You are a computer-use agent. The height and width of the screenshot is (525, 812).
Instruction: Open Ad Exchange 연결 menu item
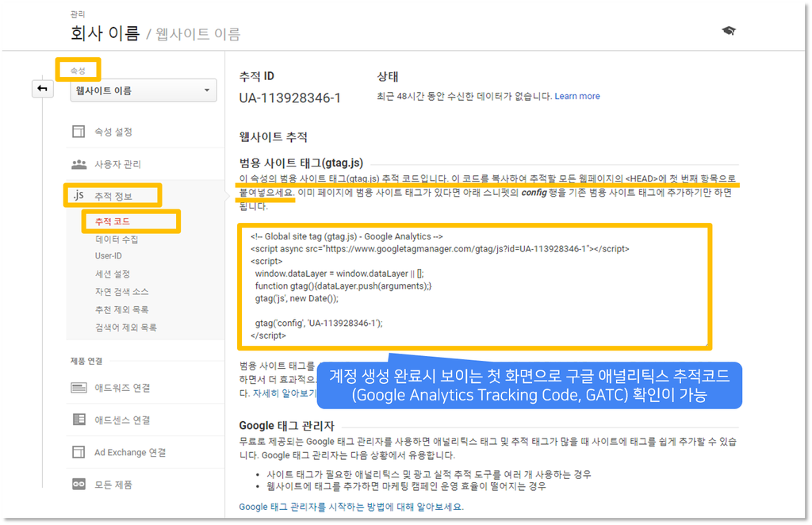pos(130,453)
